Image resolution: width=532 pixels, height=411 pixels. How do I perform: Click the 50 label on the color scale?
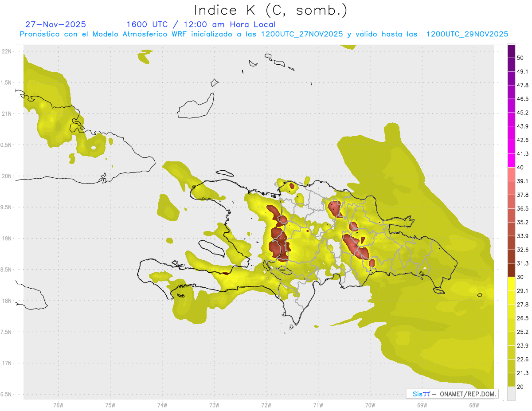[520, 58]
